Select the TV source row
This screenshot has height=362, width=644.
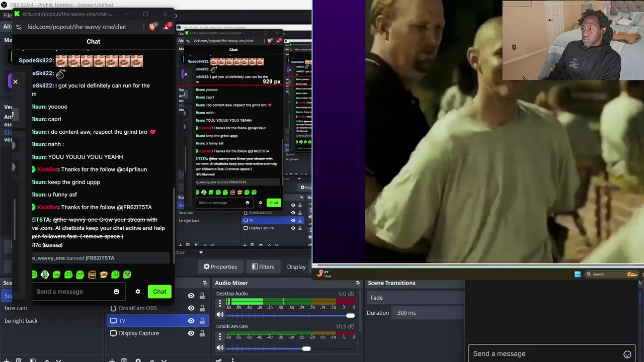[x=158, y=321]
